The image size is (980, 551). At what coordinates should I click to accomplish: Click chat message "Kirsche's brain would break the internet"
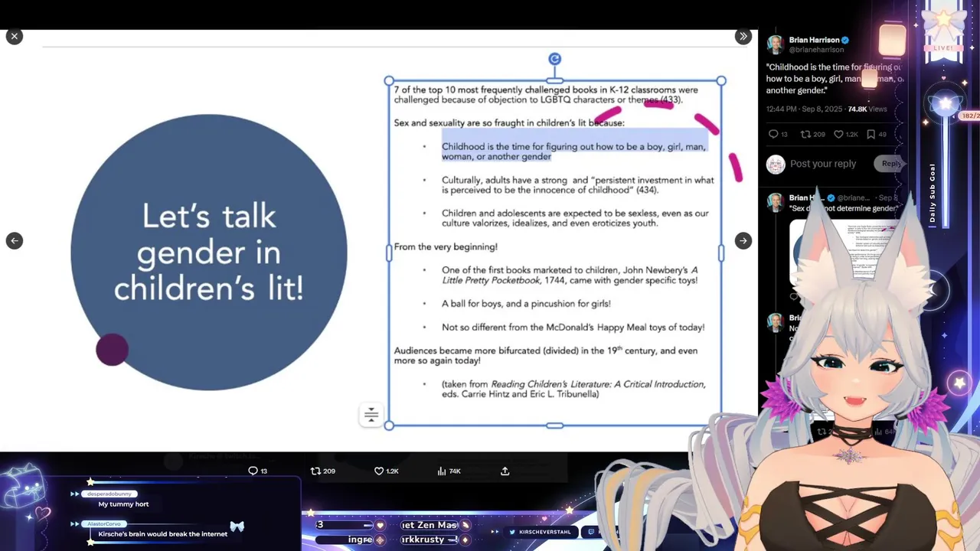click(162, 534)
